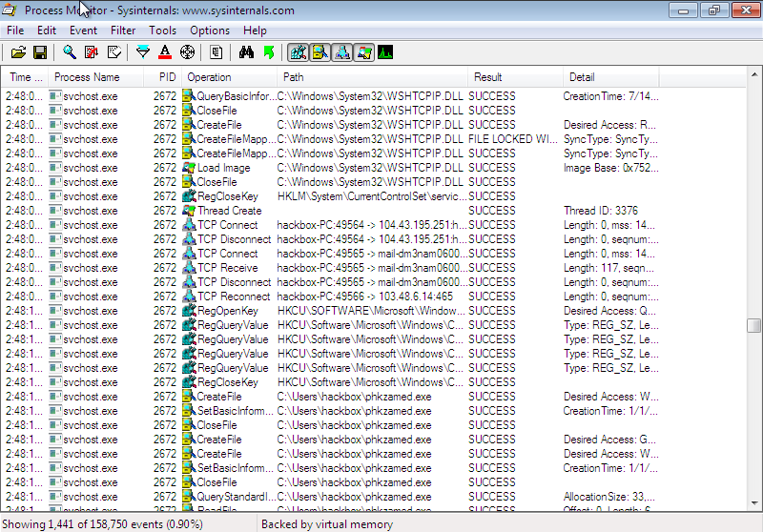
Task: Select the Length: 117, seqn... detail cell
Action: [x=608, y=268]
